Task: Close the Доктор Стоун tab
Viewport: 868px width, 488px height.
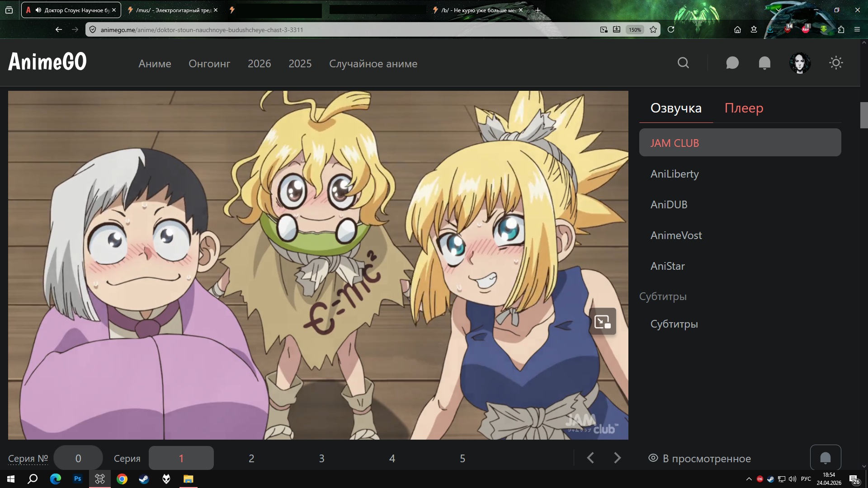Action: pos(114,10)
